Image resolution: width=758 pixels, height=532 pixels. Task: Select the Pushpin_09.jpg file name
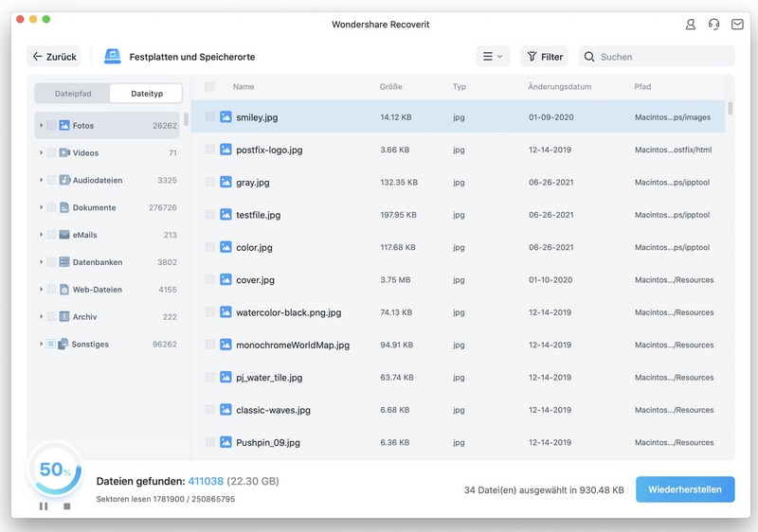(268, 442)
